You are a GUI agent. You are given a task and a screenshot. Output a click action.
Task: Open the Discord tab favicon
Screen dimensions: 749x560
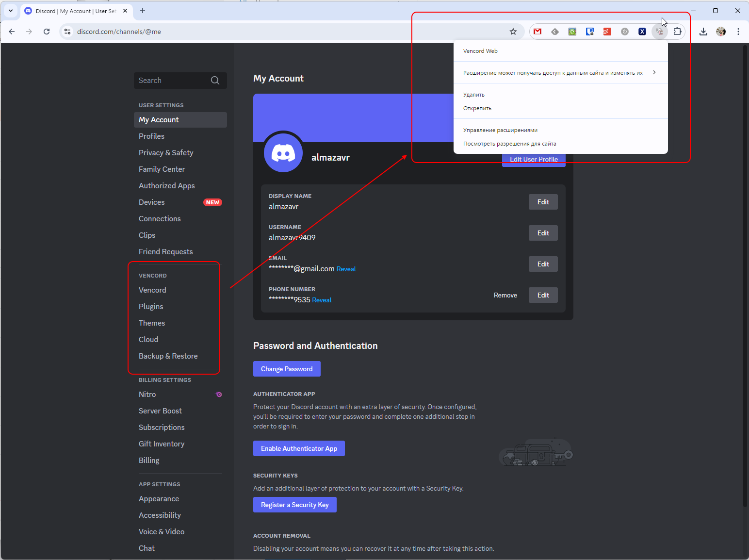click(28, 11)
